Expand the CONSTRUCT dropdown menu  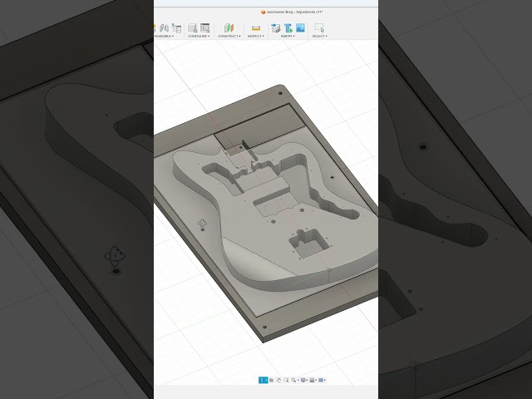[229, 36]
